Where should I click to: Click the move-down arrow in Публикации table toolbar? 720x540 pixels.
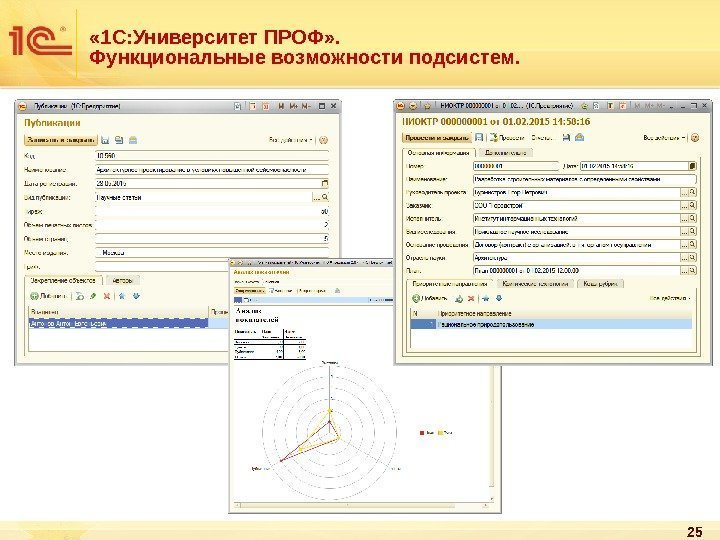point(136,296)
